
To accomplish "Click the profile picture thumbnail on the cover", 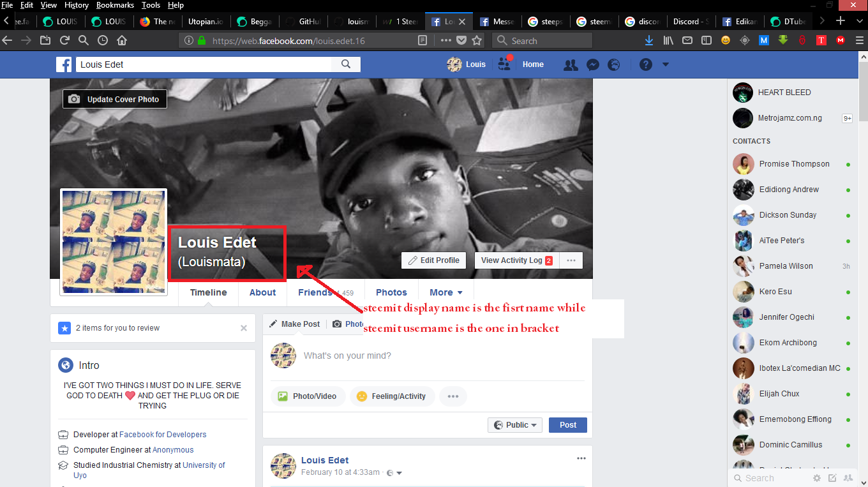I will pyautogui.click(x=114, y=242).
